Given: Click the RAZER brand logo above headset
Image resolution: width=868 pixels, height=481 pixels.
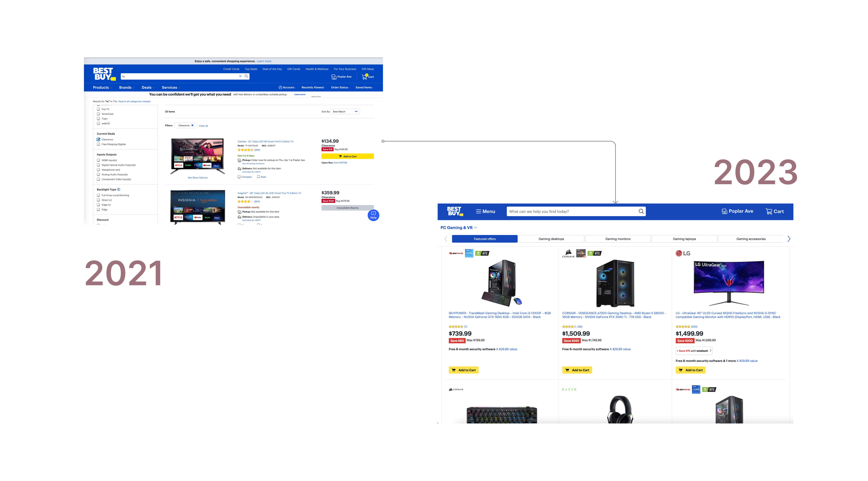Looking at the screenshot, I should tap(569, 389).
